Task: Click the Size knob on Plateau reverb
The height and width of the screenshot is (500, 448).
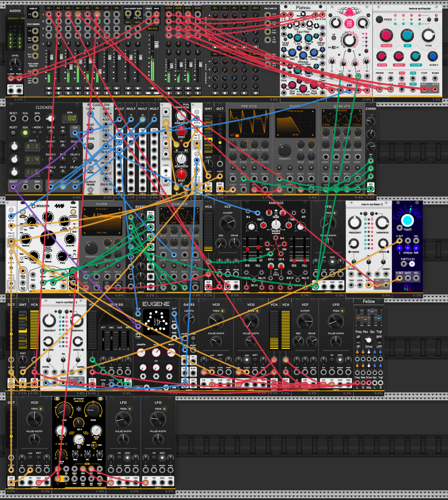Action: pyautogui.click(x=292, y=53)
